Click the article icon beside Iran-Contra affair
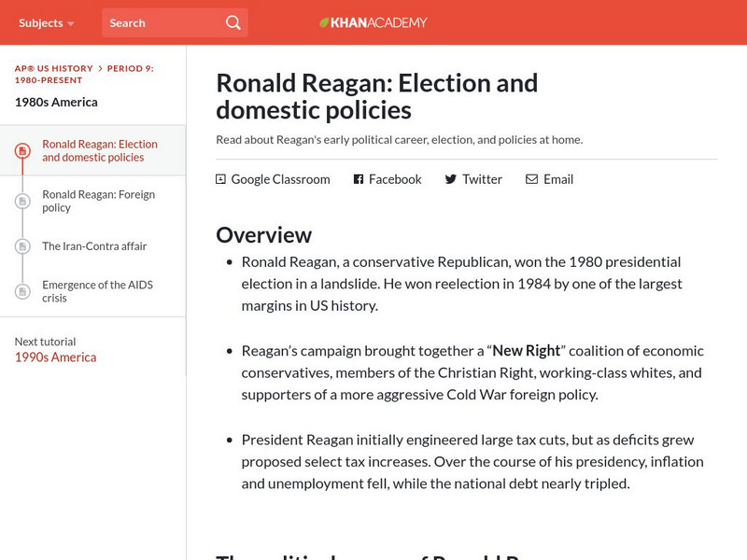Screen dimensions: 747x560 [22, 246]
